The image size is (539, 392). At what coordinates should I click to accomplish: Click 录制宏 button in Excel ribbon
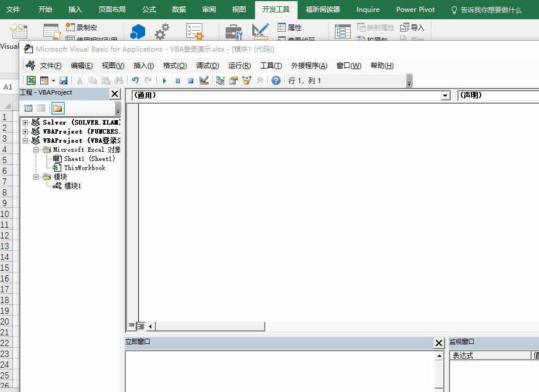[x=82, y=27]
